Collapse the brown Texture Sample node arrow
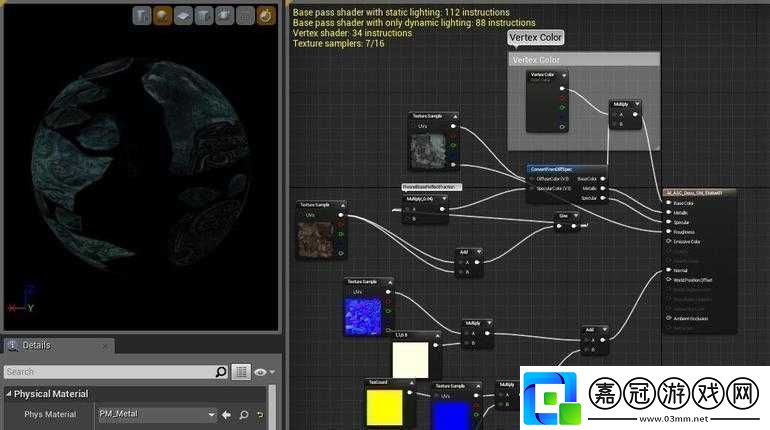The height and width of the screenshot is (430, 770). (x=342, y=205)
